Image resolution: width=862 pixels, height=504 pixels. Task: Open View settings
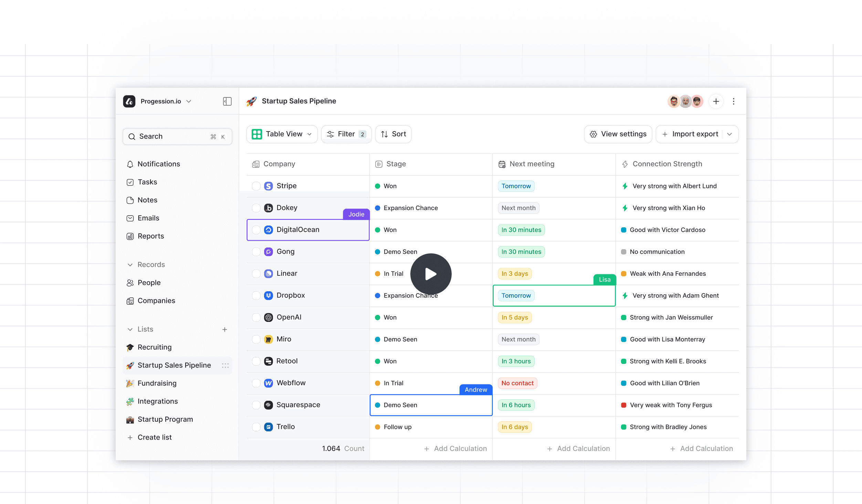coord(618,134)
